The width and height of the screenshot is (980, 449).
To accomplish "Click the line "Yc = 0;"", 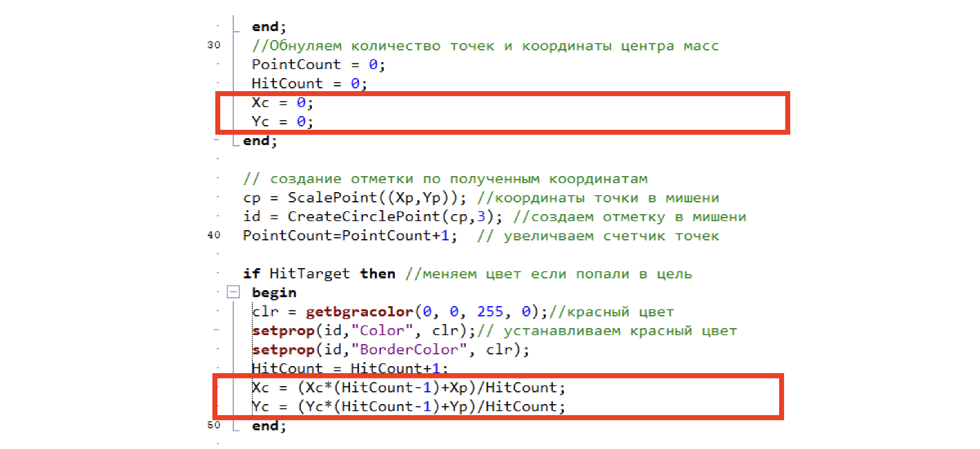I will click(x=282, y=122).
